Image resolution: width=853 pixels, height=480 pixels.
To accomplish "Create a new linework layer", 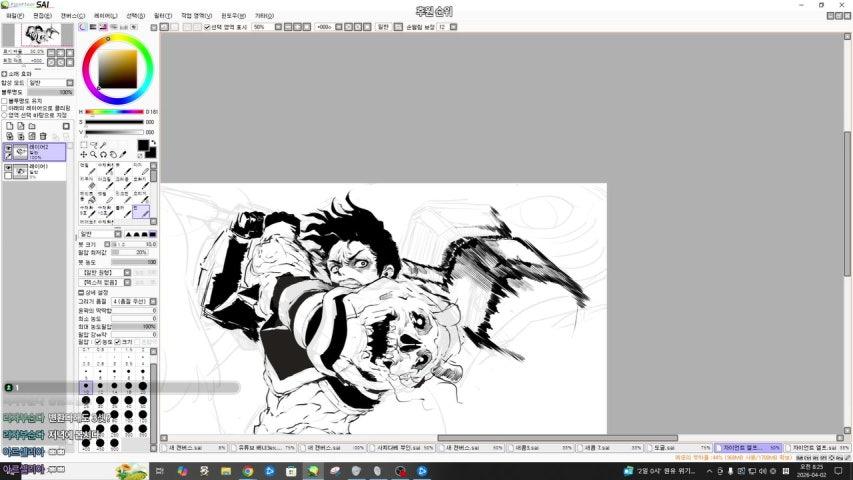I will click(21, 126).
